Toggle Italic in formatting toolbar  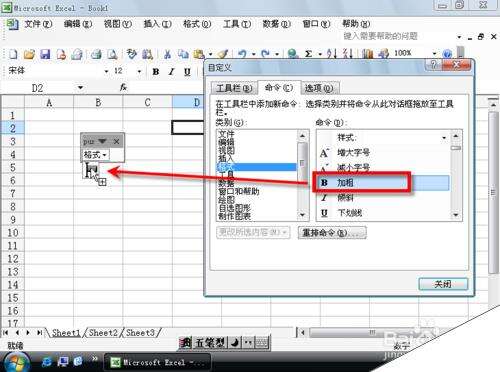coord(171,72)
